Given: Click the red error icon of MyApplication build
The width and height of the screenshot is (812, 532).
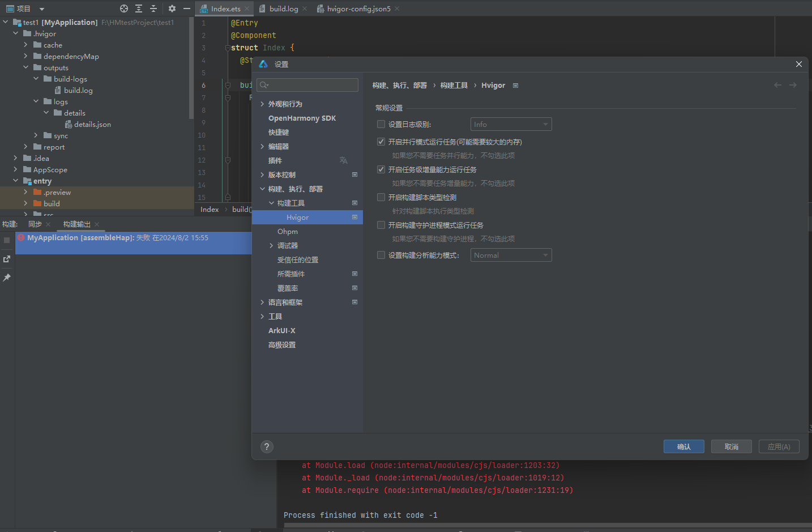Looking at the screenshot, I should pos(21,238).
